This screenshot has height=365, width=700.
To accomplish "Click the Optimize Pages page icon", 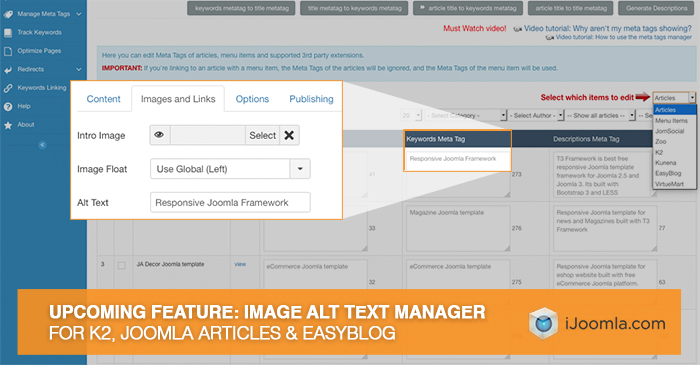I will pos(8,51).
